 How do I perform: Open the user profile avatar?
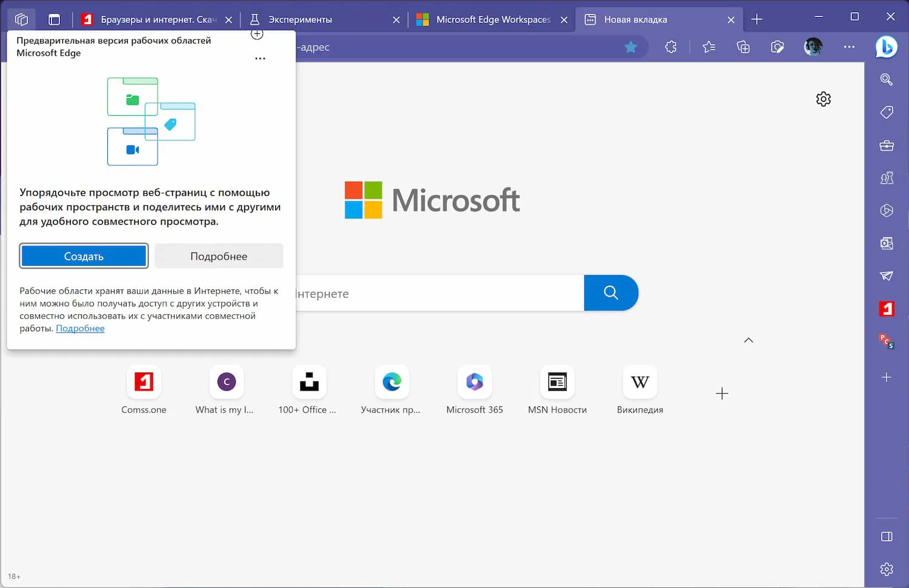pyautogui.click(x=813, y=47)
